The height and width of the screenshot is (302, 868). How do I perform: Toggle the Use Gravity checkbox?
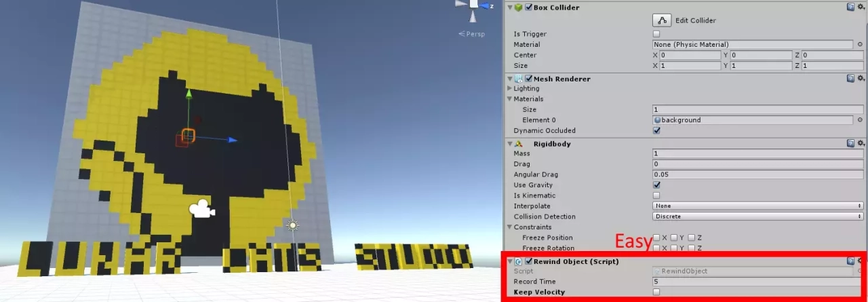coord(656,185)
